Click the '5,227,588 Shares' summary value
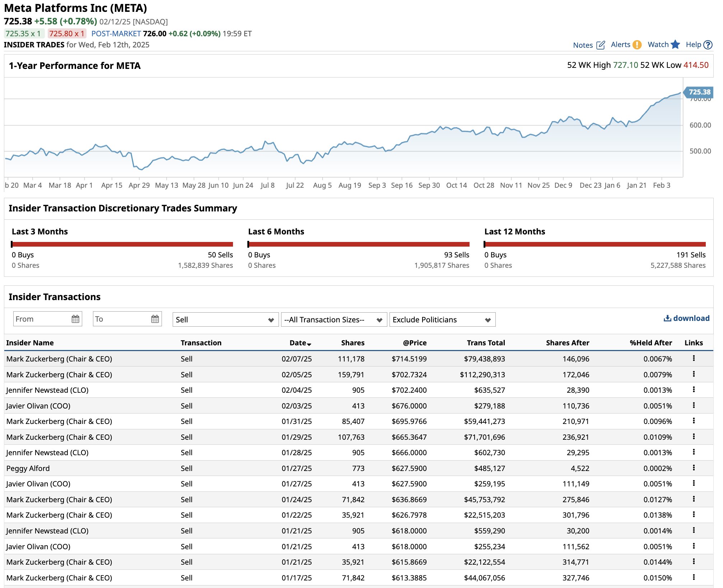 (x=678, y=265)
